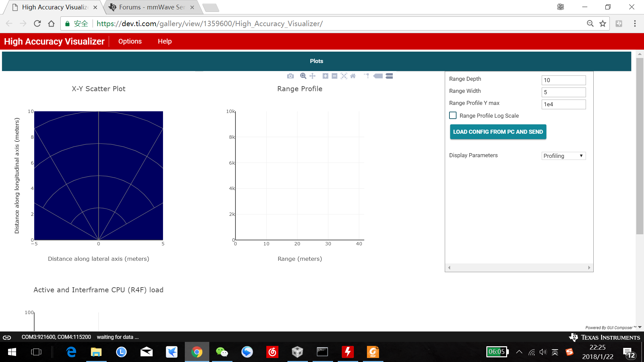Click the plot zoom in plus icon
Image resolution: width=644 pixels, height=362 pixels.
coord(325,76)
